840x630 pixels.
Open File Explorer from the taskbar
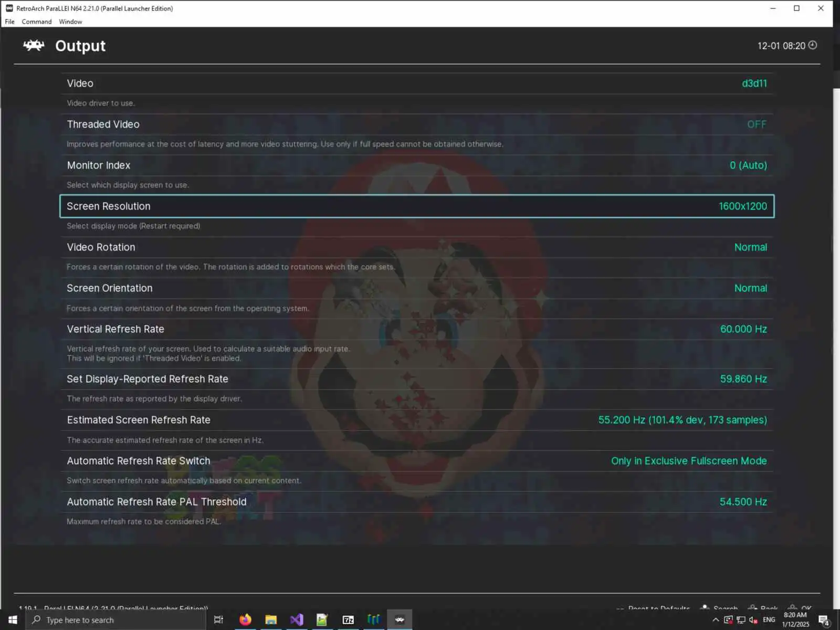(271, 620)
